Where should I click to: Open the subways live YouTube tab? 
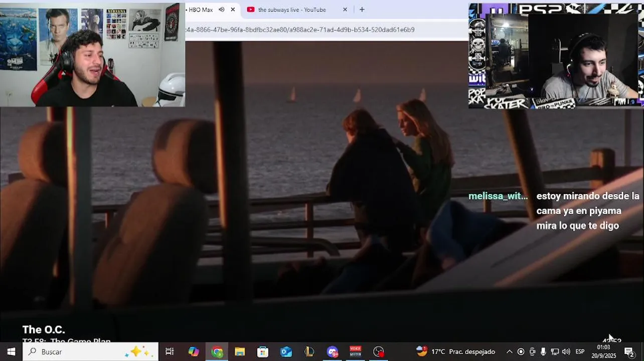292,10
